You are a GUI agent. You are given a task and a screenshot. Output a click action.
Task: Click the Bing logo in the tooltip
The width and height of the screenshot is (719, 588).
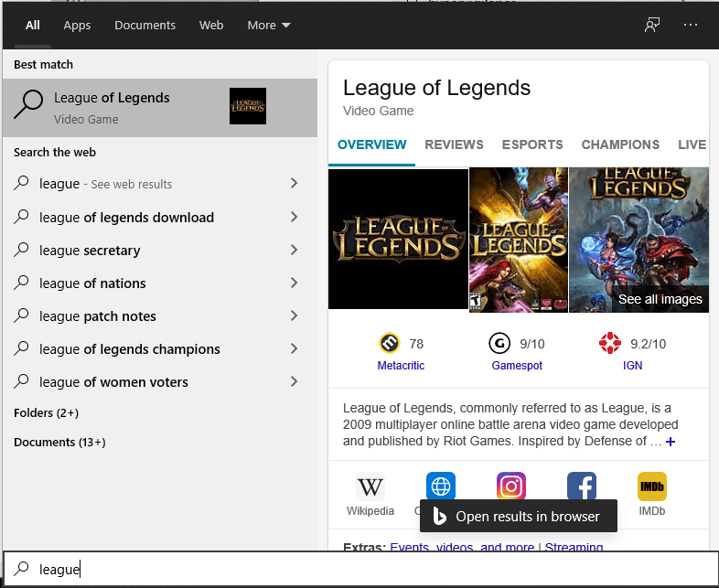[439, 516]
